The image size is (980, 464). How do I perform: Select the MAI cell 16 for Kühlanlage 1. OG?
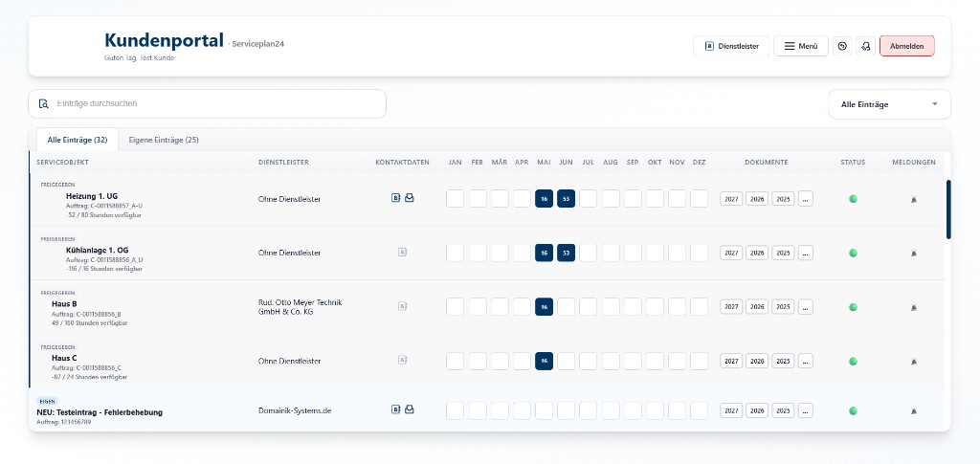click(544, 253)
